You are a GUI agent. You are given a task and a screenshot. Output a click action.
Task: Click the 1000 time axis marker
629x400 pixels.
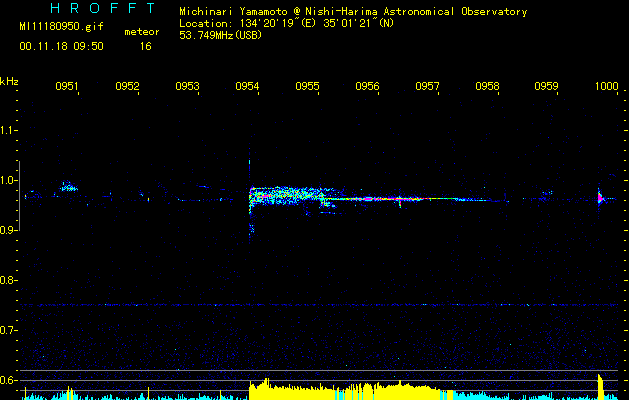607,86
